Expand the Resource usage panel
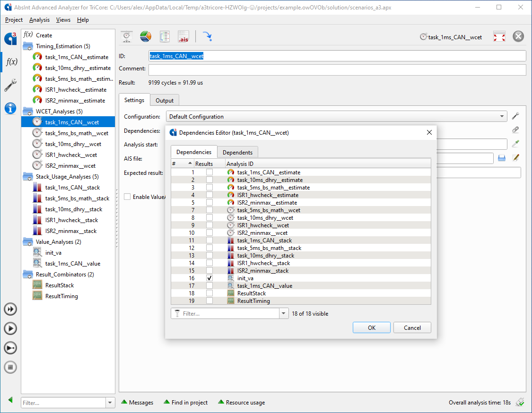 [x=241, y=402]
